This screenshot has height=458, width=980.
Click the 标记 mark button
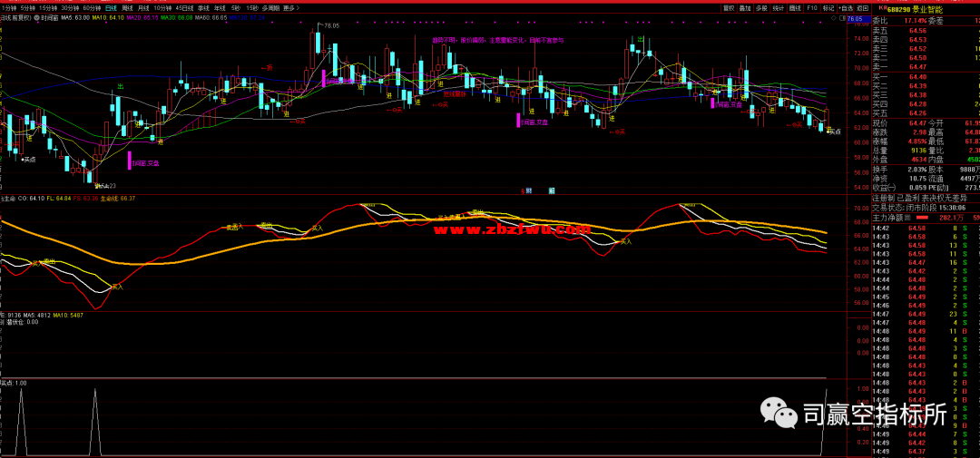[828, 8]
